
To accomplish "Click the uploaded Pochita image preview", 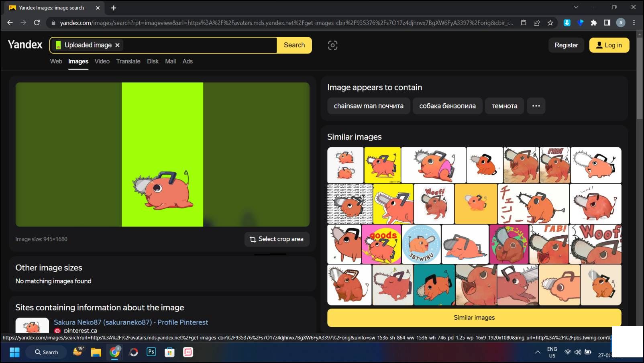I will 163,155.
